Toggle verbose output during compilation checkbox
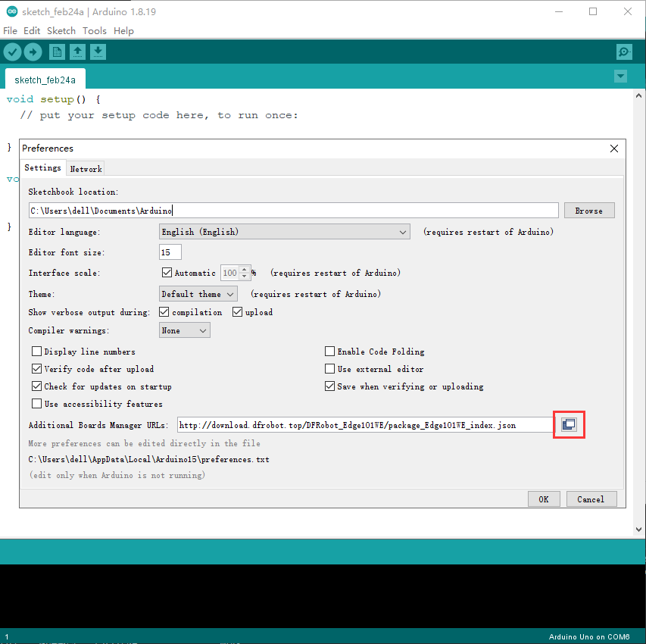 [x=164, y=312]
